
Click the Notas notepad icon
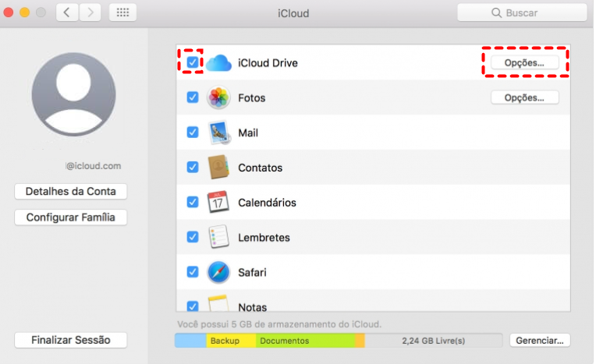pyautogui.click(x=218, y=303)
